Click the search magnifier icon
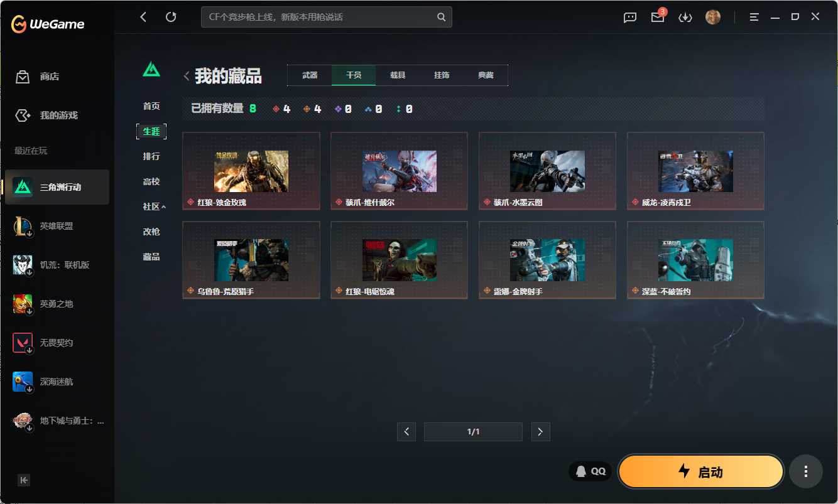 click(x=442, y=18)
